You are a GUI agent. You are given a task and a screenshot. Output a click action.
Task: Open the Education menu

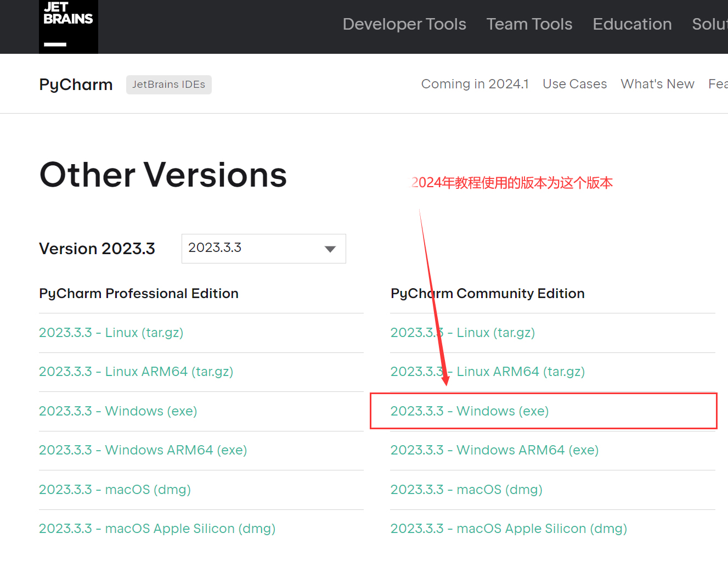coord(632,24)
